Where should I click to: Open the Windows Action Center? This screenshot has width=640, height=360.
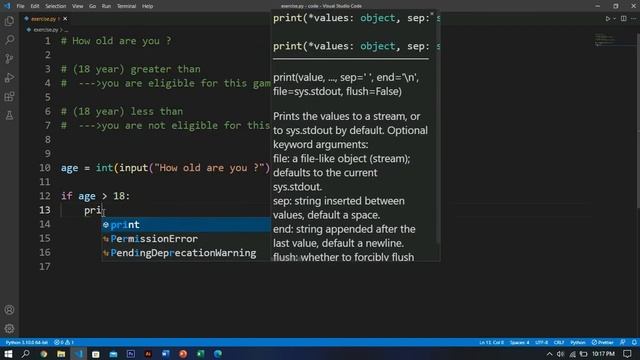[627, 354]
